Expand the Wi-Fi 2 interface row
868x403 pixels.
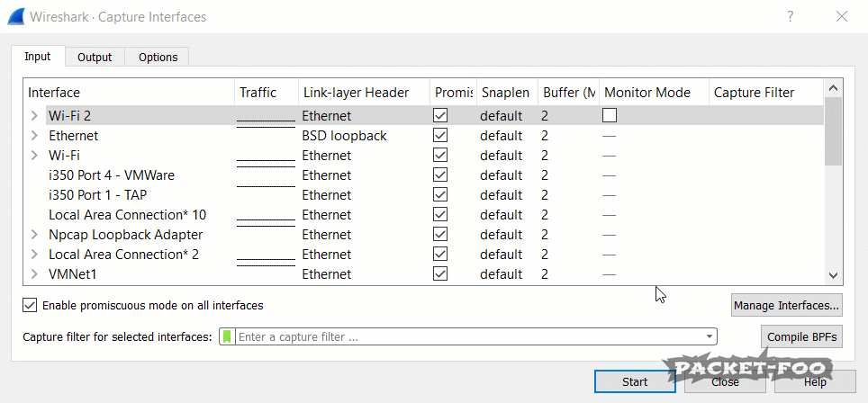pyautogui.click(x=35, y=116)
